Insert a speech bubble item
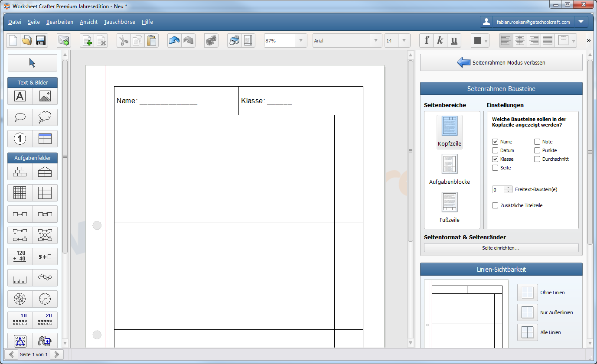Image resolution: width=597 pixels, height=364 pixels. pyautogui.click(x=20, y=117)
